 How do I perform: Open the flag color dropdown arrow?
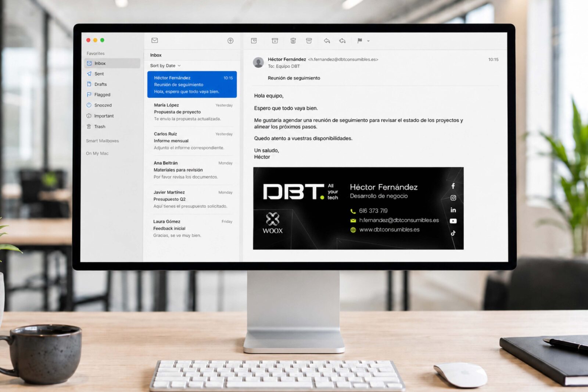coord(368,41)
